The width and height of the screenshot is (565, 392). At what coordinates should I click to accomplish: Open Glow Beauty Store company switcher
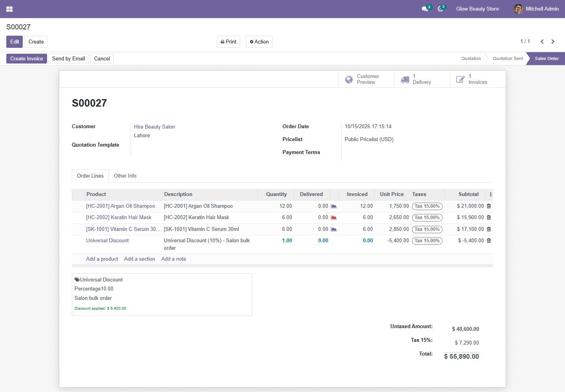(478, 9)
